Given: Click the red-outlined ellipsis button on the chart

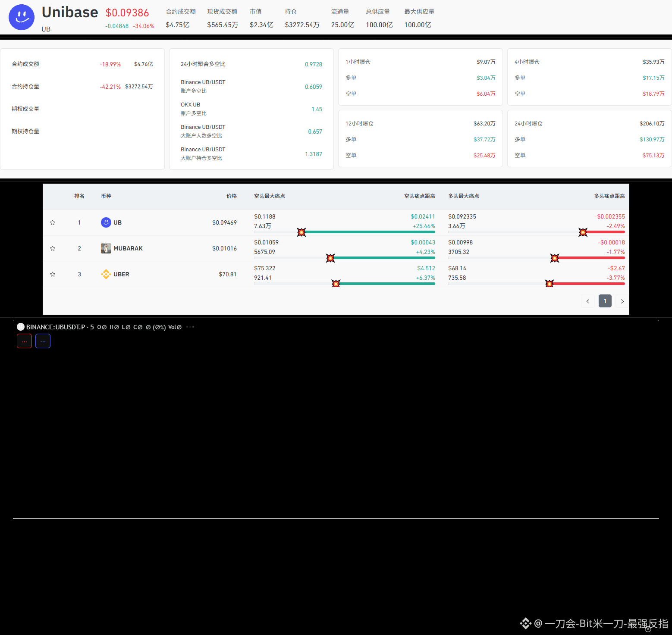Looking at the screenshot, I should pos(24,341).
